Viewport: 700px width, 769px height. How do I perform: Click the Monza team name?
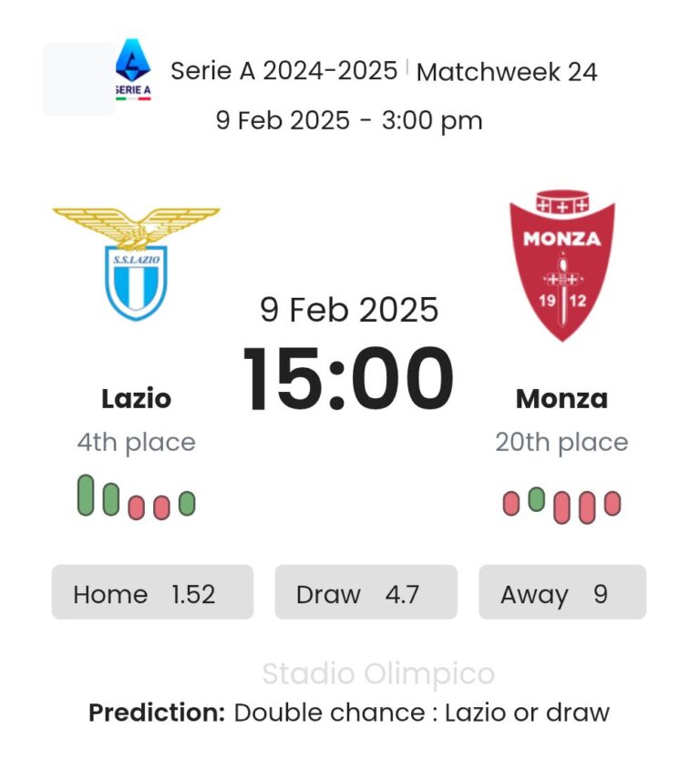coord(561,398)
